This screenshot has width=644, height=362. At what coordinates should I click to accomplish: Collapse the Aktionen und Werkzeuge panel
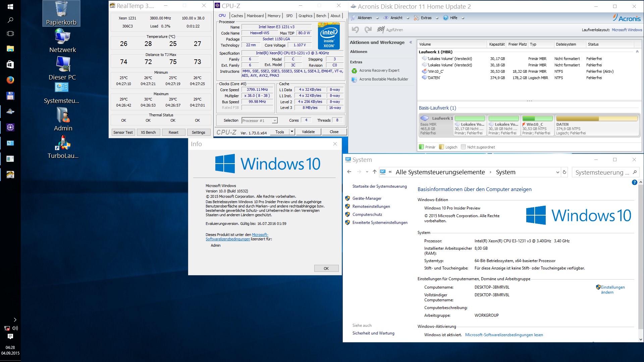point(411,43)
